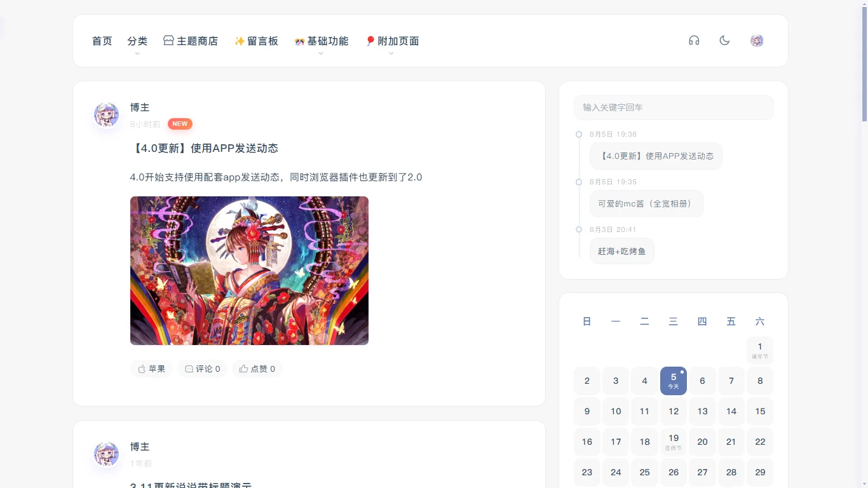This screenshot has height=488, width=868.
Task: Open the music player headphones icon
Action: 694,41
